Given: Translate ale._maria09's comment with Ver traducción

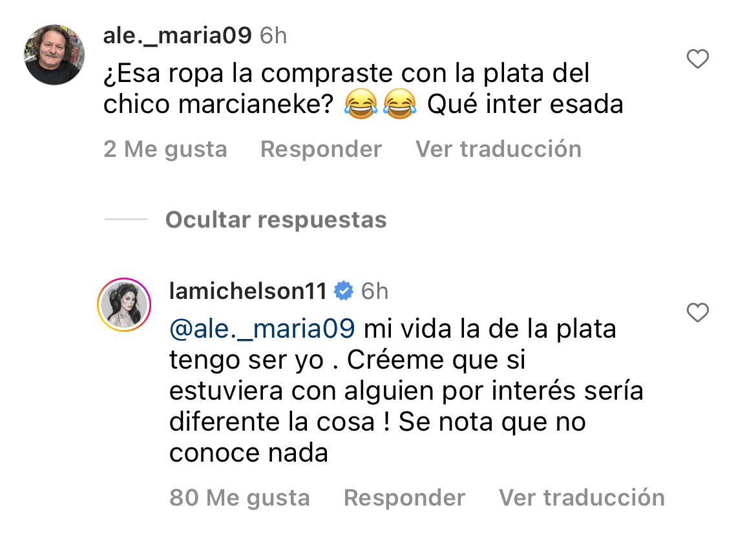Looking at the screenshot, I should [498, 149].
